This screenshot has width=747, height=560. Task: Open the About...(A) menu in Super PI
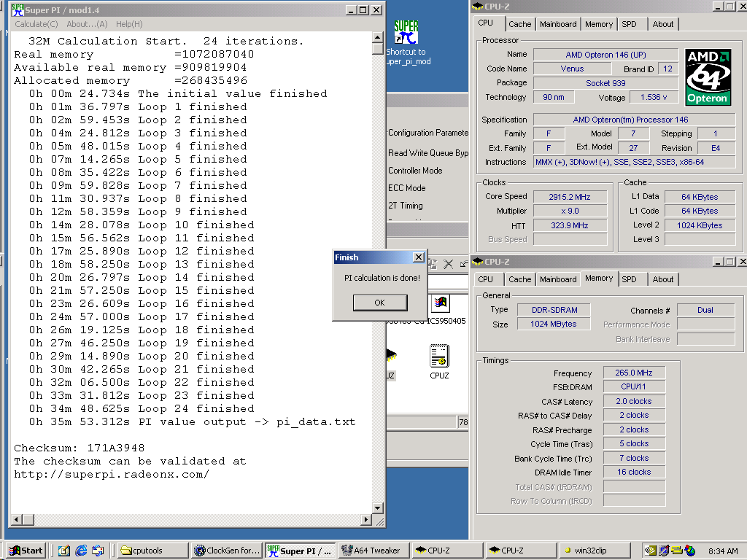(88, 24)
